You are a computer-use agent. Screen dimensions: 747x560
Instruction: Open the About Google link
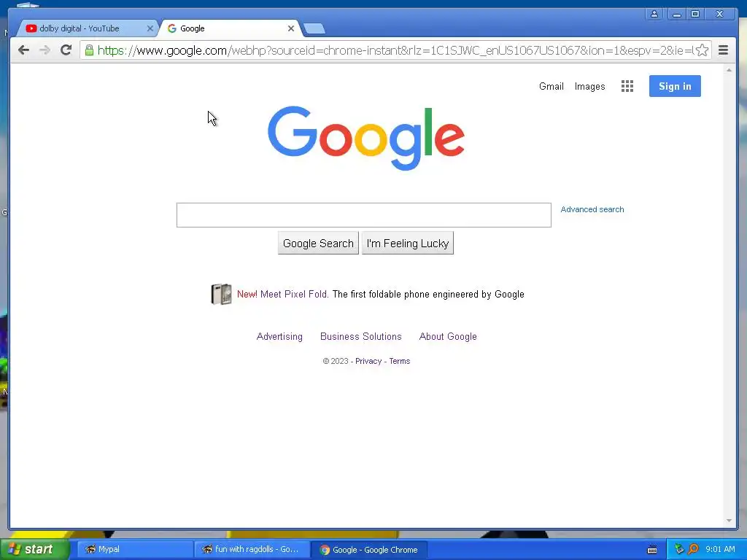pyautogui.click(x=448, y=336)
